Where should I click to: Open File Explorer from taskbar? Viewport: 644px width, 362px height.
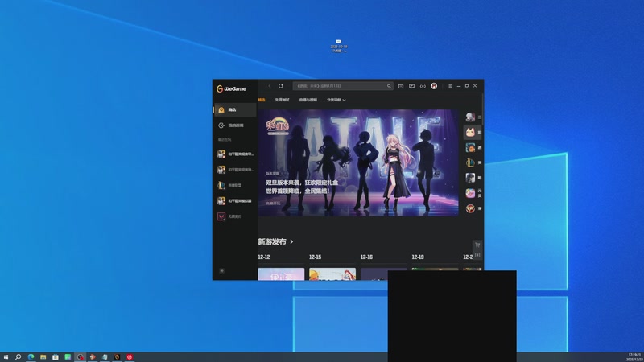(x=43, y=357)
